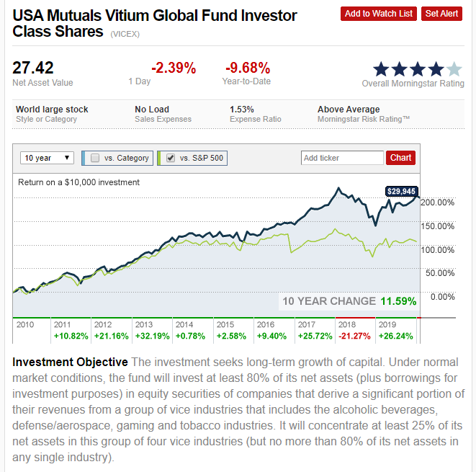This screenshot has height=472, width=476.
Task: Click the green S&P 500 color swatch
Action: coord(160,158)
